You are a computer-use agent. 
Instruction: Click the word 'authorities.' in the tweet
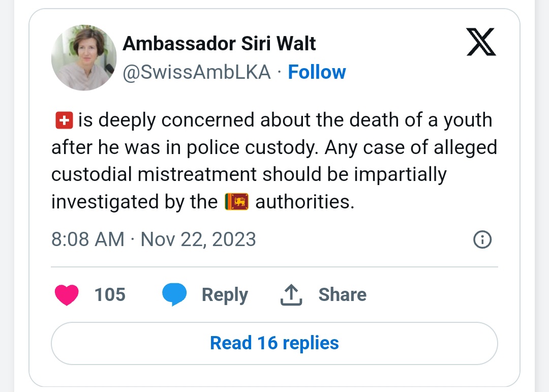pyautogui.click(x=305, y=202)
